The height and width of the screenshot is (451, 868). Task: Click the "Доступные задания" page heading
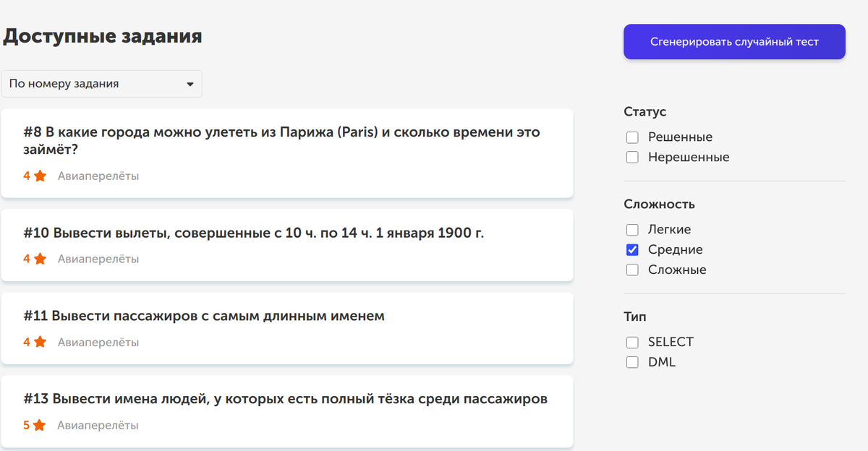pos(103,35)
